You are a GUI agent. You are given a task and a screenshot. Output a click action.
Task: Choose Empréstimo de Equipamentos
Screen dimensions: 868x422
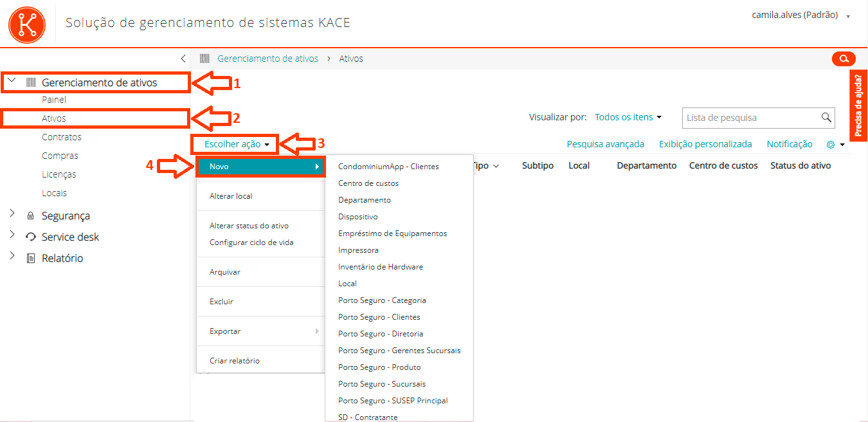coord(392,234)
